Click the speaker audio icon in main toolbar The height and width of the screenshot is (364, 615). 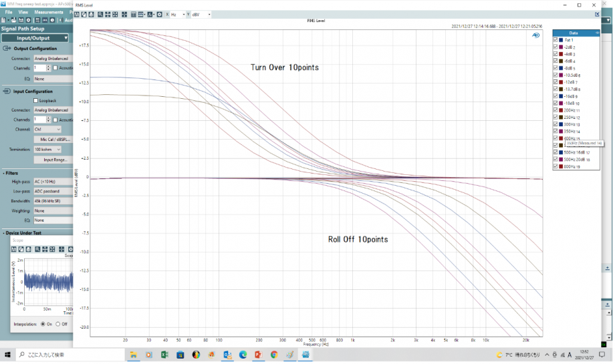(x=61, y=20)
